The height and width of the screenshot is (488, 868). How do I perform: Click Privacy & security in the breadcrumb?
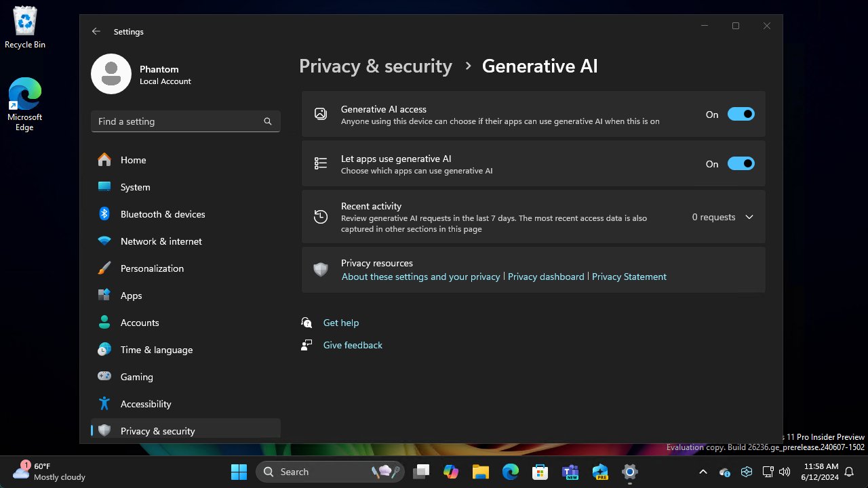tap(376, 66)
